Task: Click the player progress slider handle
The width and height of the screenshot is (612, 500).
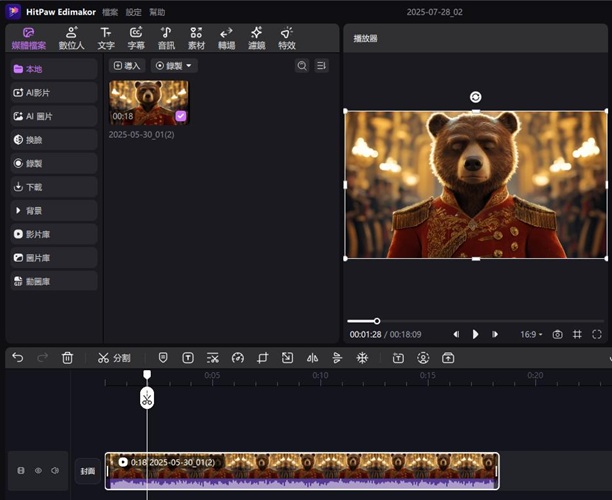Action: pyautogui.click(x=377, y=321)
